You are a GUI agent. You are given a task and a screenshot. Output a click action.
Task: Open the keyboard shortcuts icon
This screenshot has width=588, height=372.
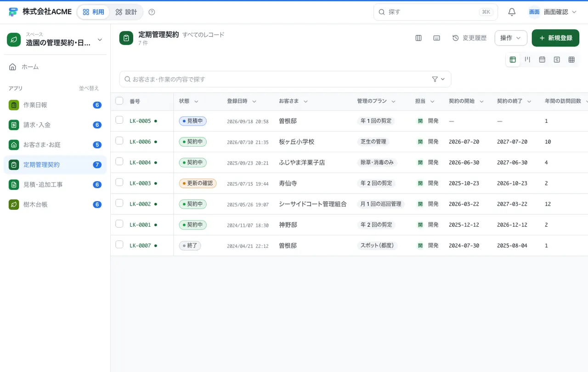pos(437,38)
